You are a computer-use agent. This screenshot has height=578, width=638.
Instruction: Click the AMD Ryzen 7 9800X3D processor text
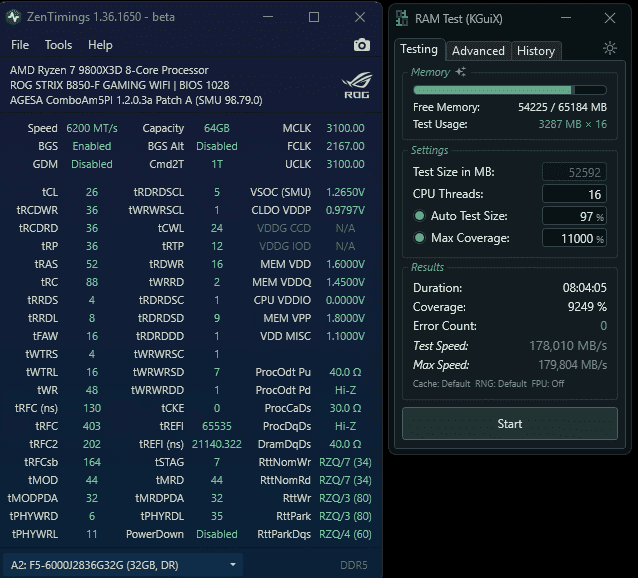(x=109, y=70)
